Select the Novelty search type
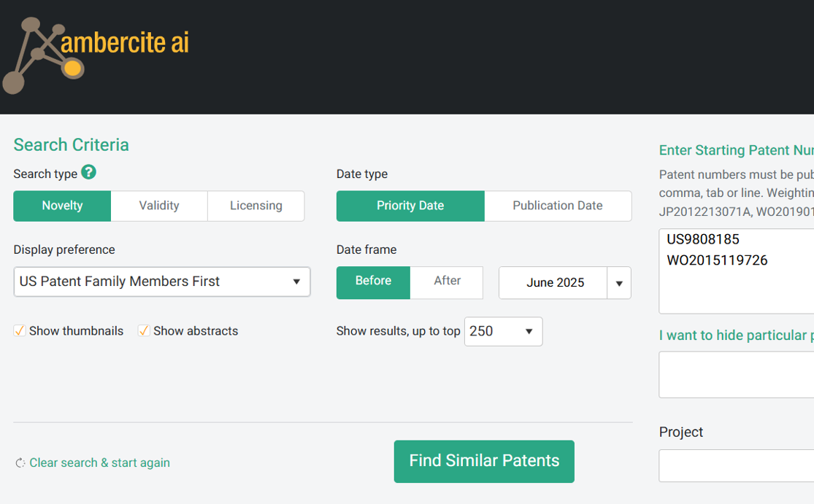This screenshot has width=814, height=504. (62, 206)
